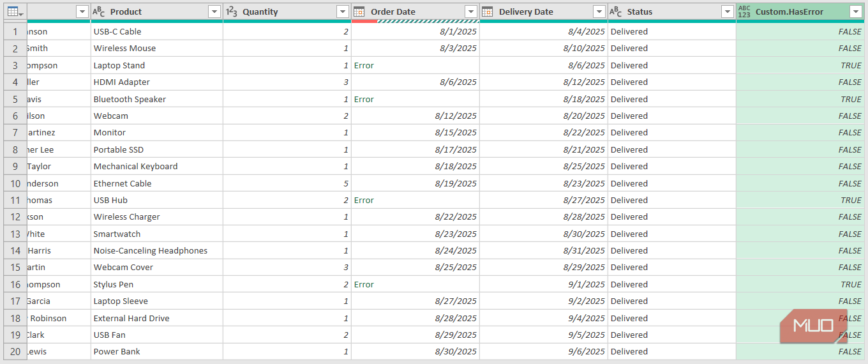This screenshot has height=364, width=868.
Task: Click FALSE value in USB-C Cable row
Action: [x=800, y=31]
